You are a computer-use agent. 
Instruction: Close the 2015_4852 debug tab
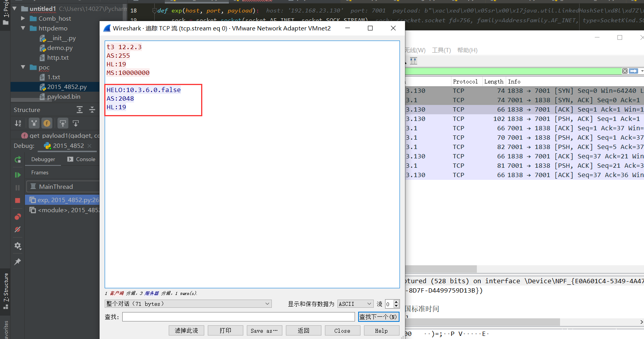[x=89, y=146]
